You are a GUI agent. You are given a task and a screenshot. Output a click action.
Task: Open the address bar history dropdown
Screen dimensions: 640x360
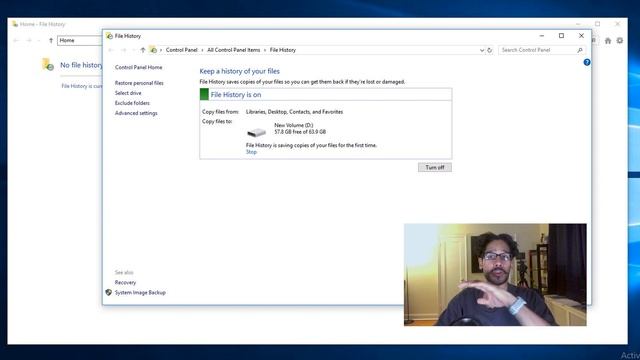click(x=482, y=50)
